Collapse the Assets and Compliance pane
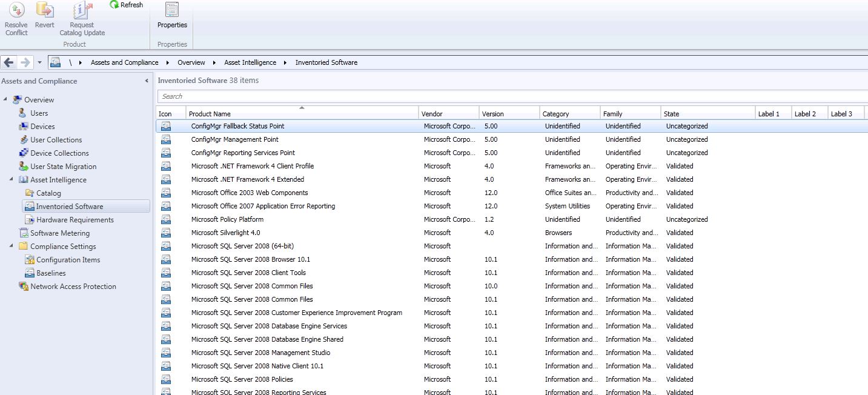Viewport: 868px width, 395px height. (x=146, y=81)
